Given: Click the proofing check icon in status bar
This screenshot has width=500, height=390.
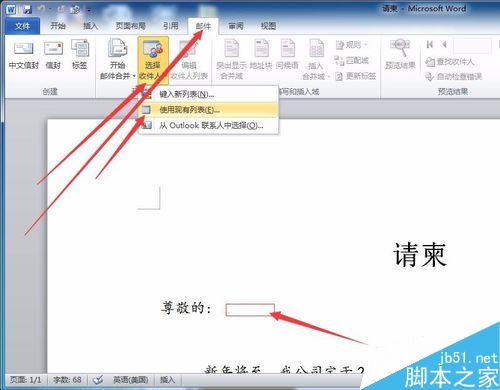Looking at the screenshot, I should pos(98,380).
